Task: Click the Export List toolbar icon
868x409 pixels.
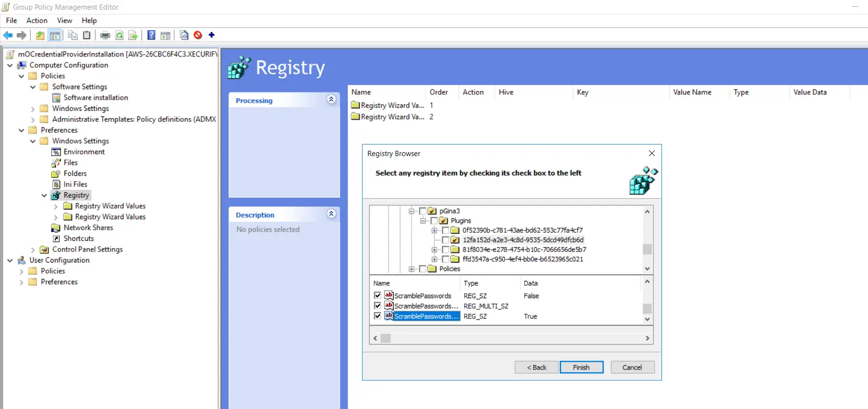Action: point(133,35)
